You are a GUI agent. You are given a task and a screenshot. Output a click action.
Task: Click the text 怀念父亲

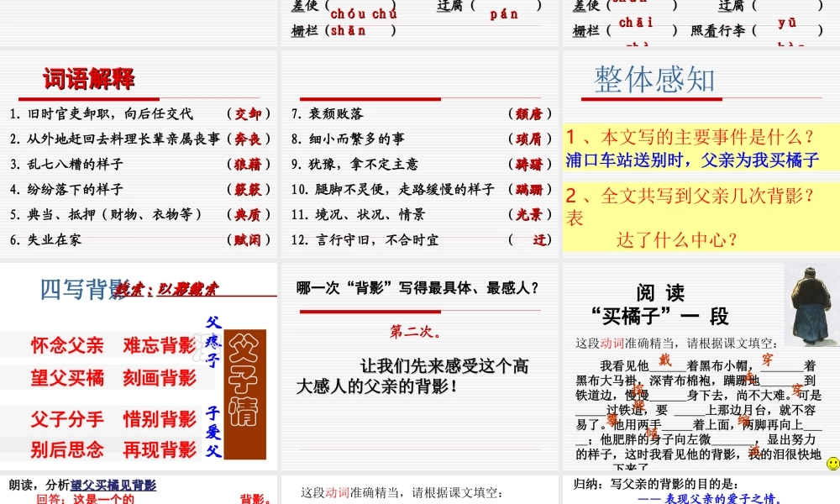coord(67,345)
